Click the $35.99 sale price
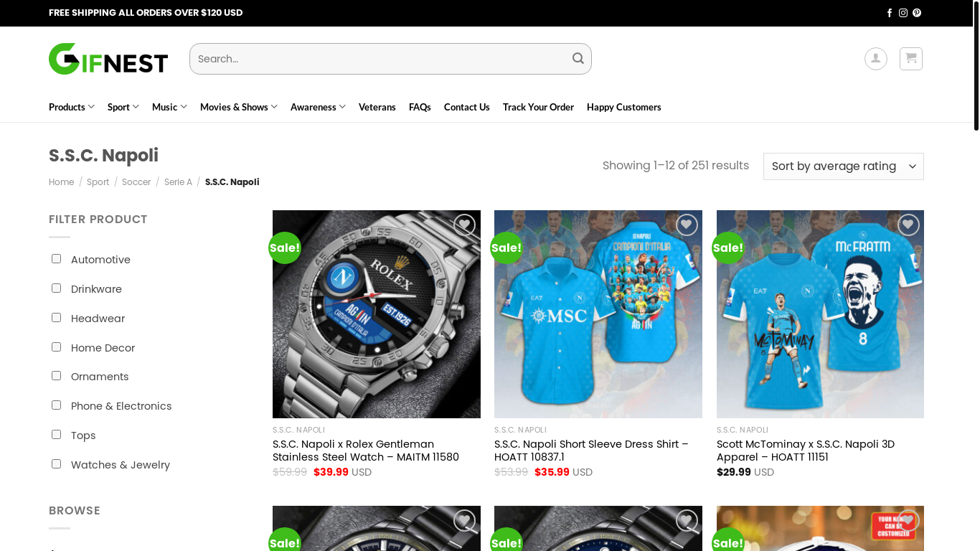 pos(552,472)
